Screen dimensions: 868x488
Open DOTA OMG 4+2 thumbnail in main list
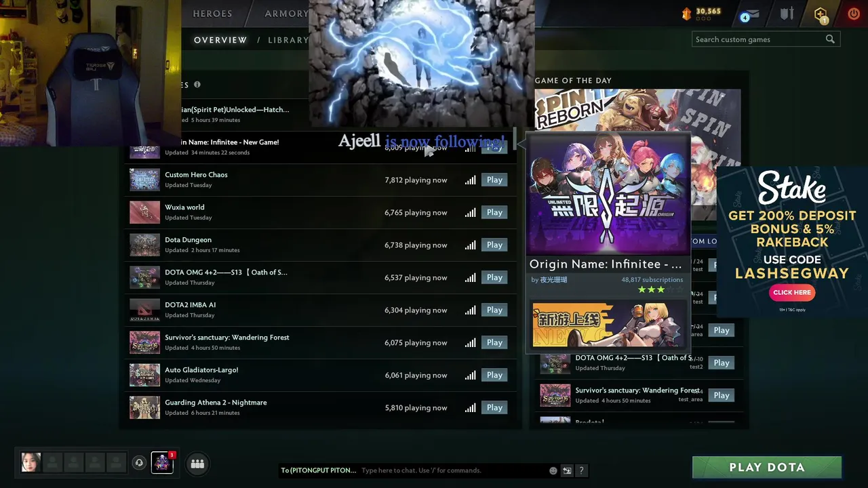[x=144, y=277]
